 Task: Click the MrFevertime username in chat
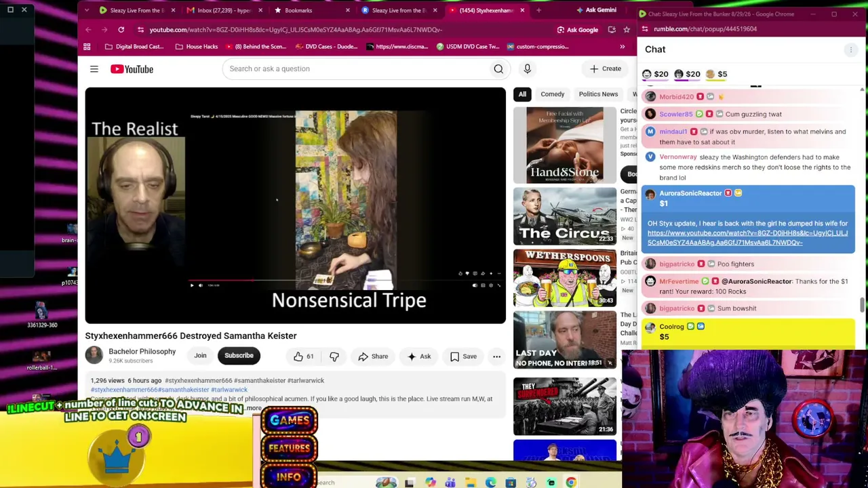(x=679, y=281)
